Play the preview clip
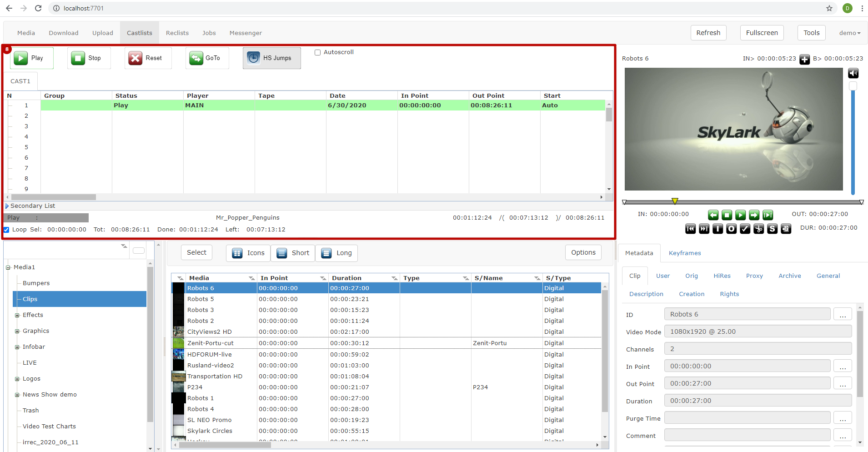The width and height of the screenshot is (868, 452). click(x=741, y=215)
